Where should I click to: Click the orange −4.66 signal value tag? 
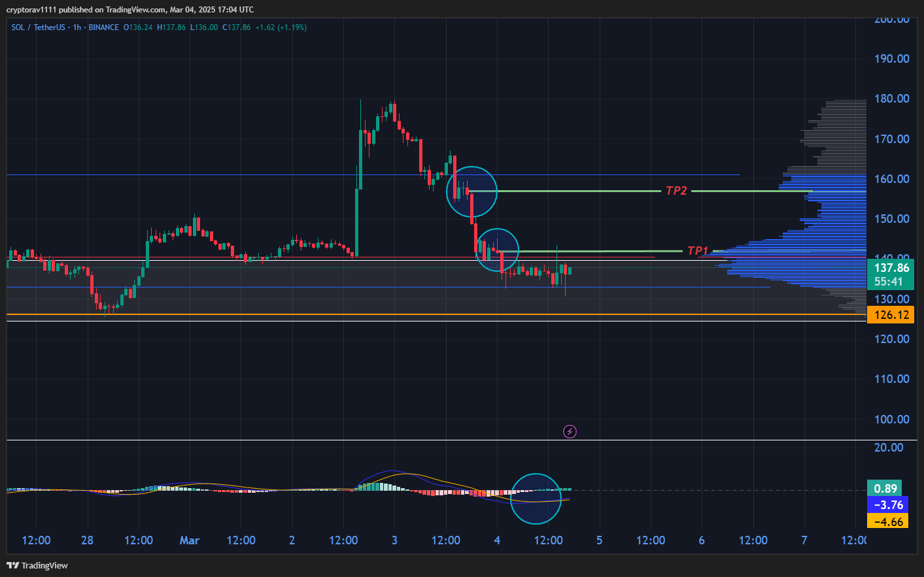[x=887, y=521]
